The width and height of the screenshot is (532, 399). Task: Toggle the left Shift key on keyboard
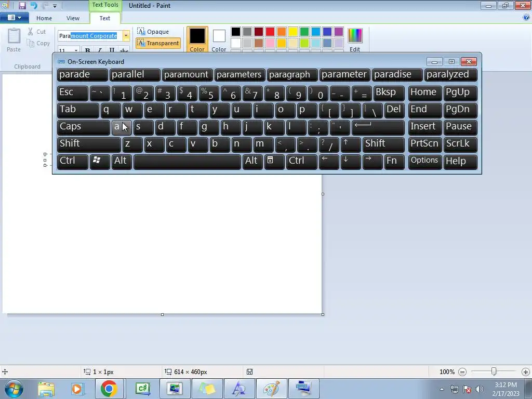click(89, 144)
